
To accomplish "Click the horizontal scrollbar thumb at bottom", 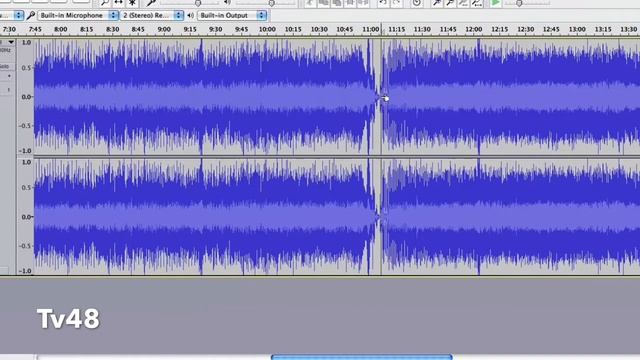I will click(362, 357).
